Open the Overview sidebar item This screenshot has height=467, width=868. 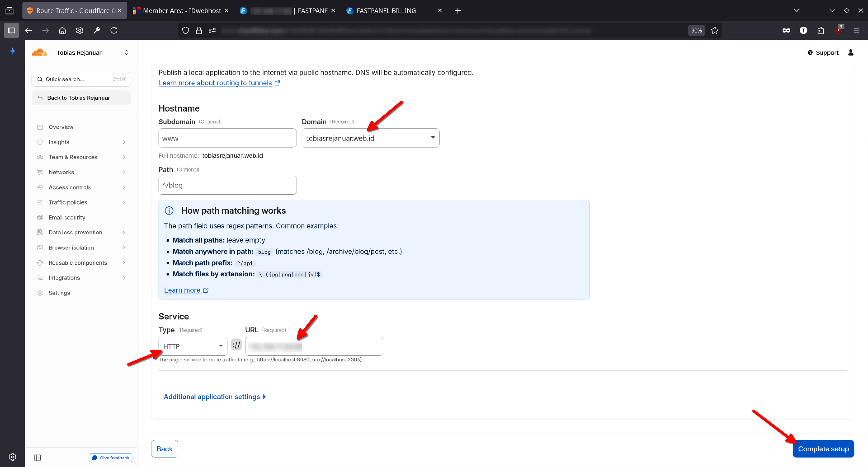61,127
